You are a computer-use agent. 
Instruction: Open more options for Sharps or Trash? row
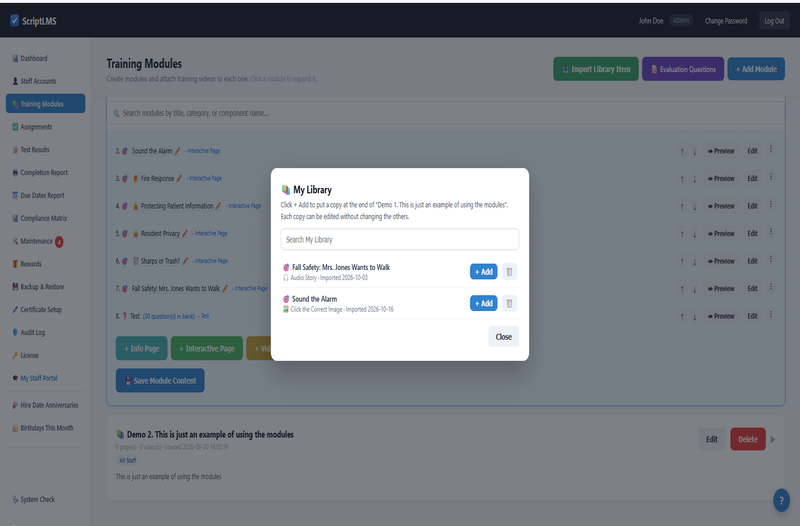[771, 259]
